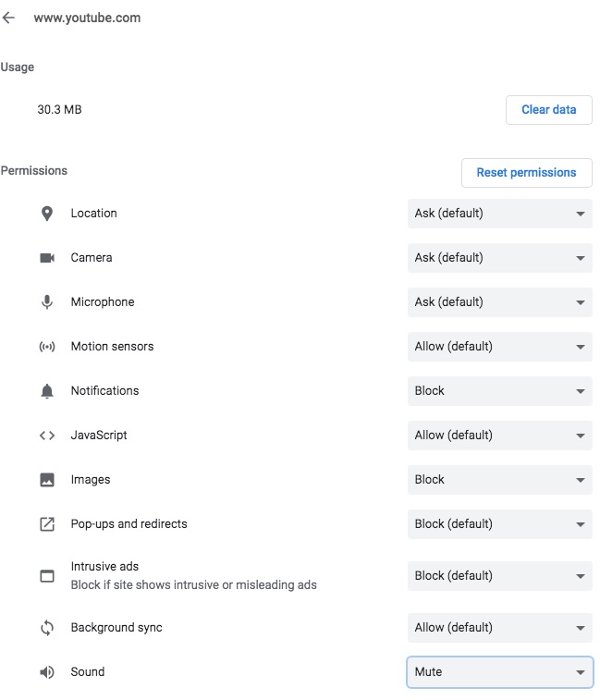The image size is (600, 700).
Task: Click the Clear data button
Action: (548, 110)
